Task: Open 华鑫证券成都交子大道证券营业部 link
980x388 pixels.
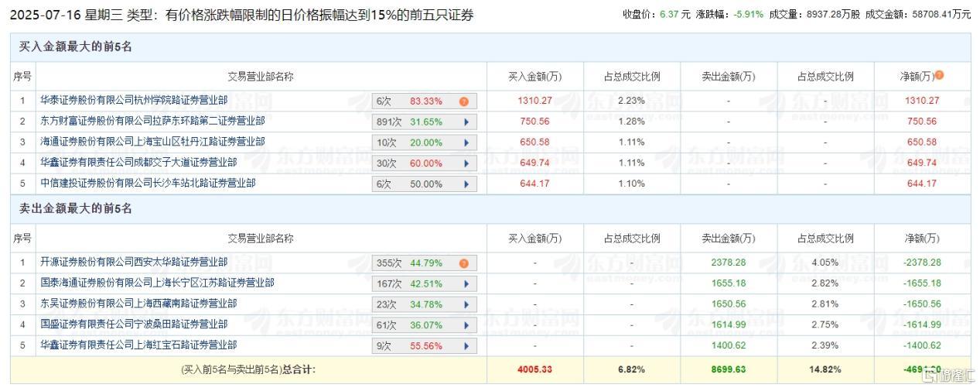Action: pos(138,163)
